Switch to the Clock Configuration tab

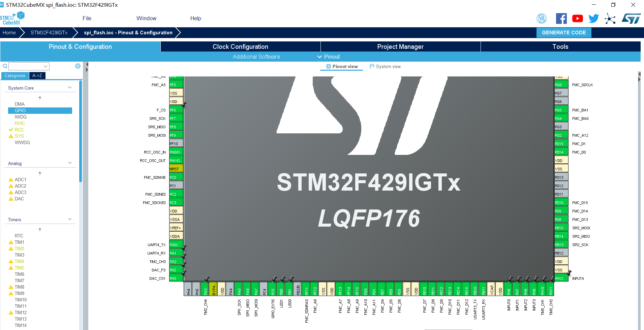pos(240,46)
